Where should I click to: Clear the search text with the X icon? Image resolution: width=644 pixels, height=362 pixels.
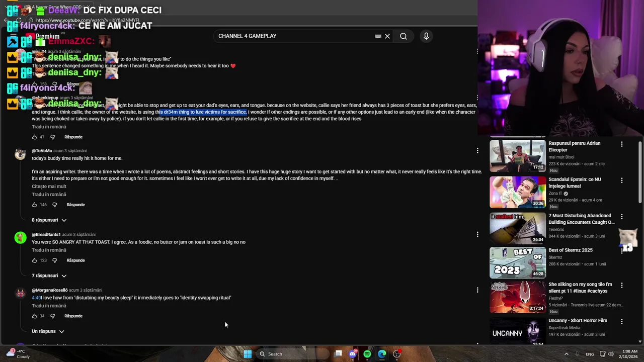(387, 36)
